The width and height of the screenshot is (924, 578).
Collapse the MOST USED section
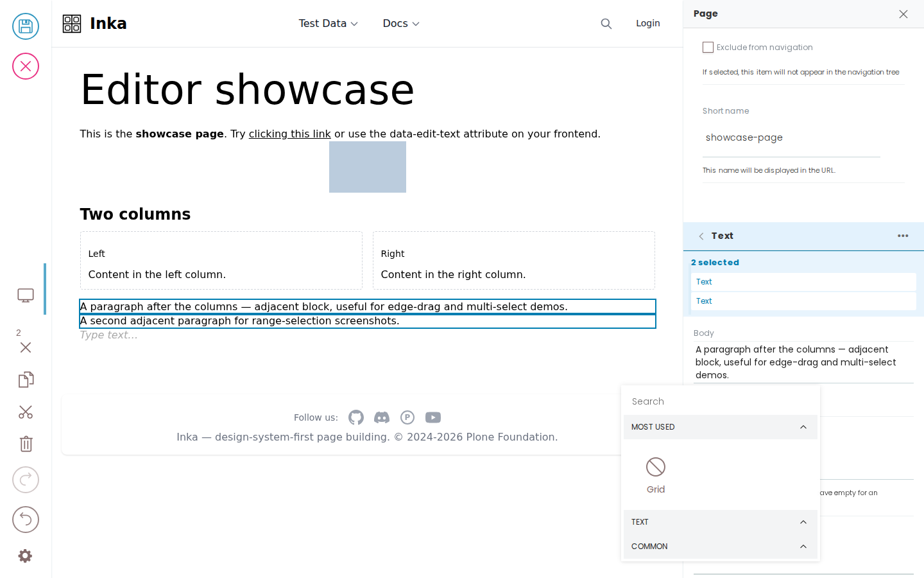pyautogui.click(x=721, y=427)
